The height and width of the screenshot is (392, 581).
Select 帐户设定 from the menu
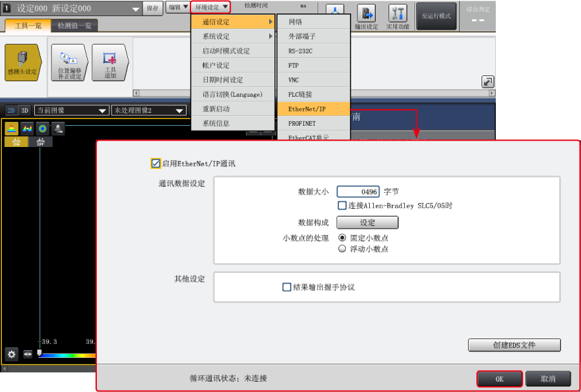[216, 65]
